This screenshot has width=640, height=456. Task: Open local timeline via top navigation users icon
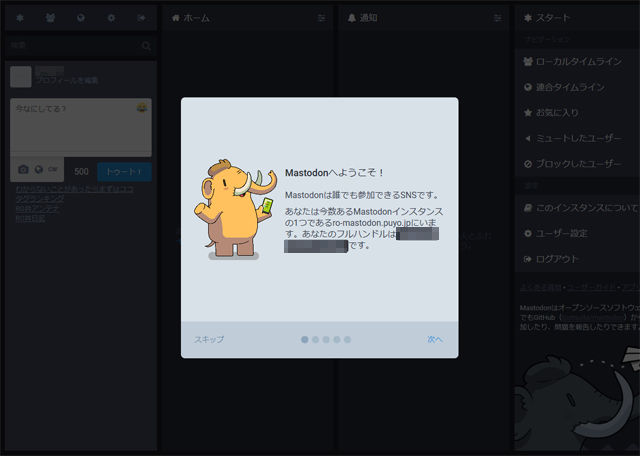[x=50, y=18]
